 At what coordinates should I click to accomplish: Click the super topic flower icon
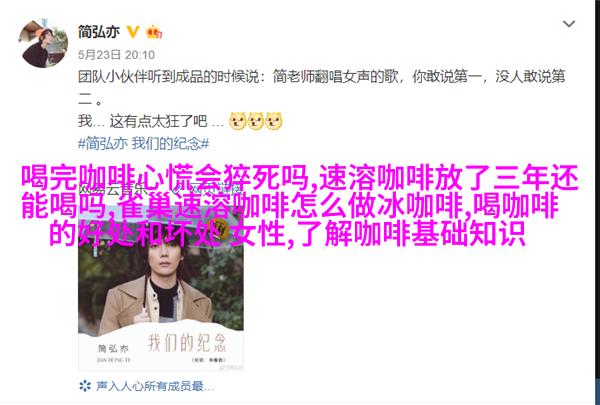(85, 386)
